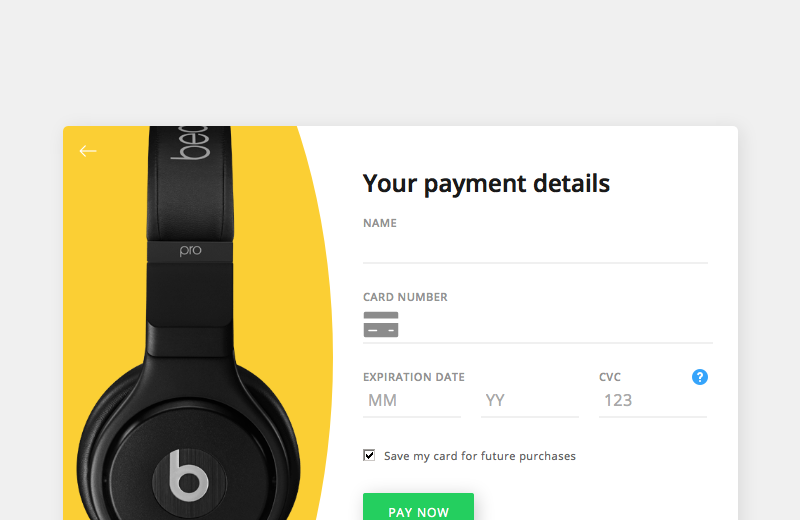Click the CVC label text
The height and width of the screenshot is (520, 800).
[610, 377]
